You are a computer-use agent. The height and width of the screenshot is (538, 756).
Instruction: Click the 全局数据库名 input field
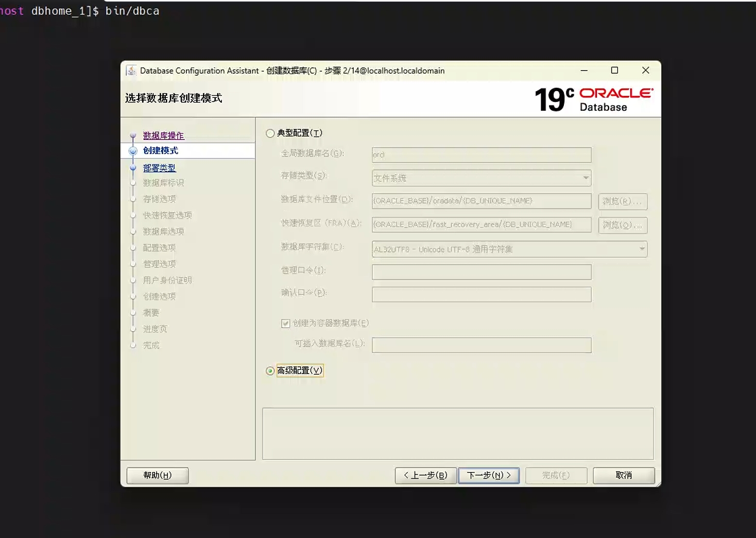[482, 155]
